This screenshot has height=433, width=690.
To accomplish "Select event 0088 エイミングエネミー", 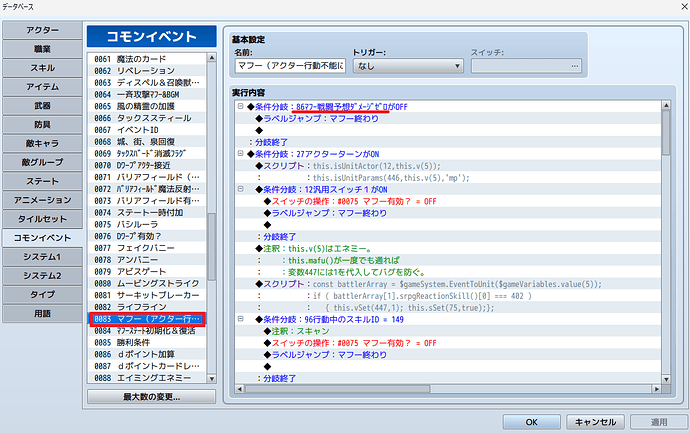I will click(x=147, y=378).
